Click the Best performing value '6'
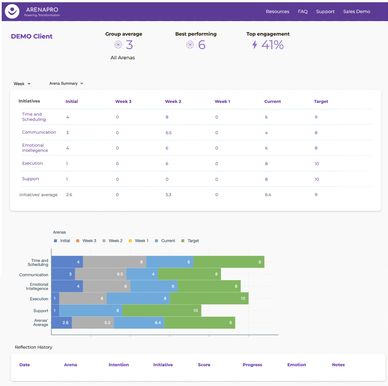This screenshot has height=386, width=388. tap(202, 45)
